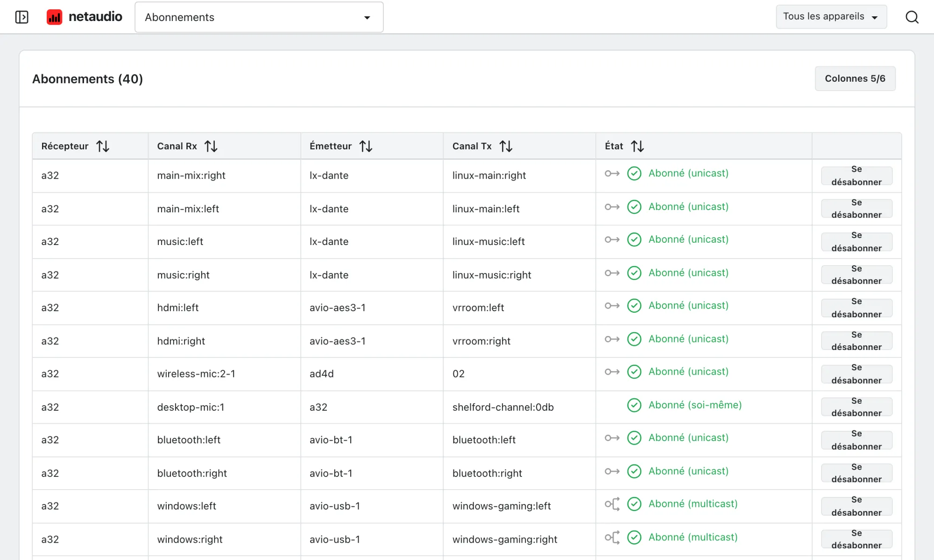The width and height of the screenshot is (934, 560).
Task: Click green check icon in hdmi:left row
Action: pyautogui.click(x=634, y=306)
